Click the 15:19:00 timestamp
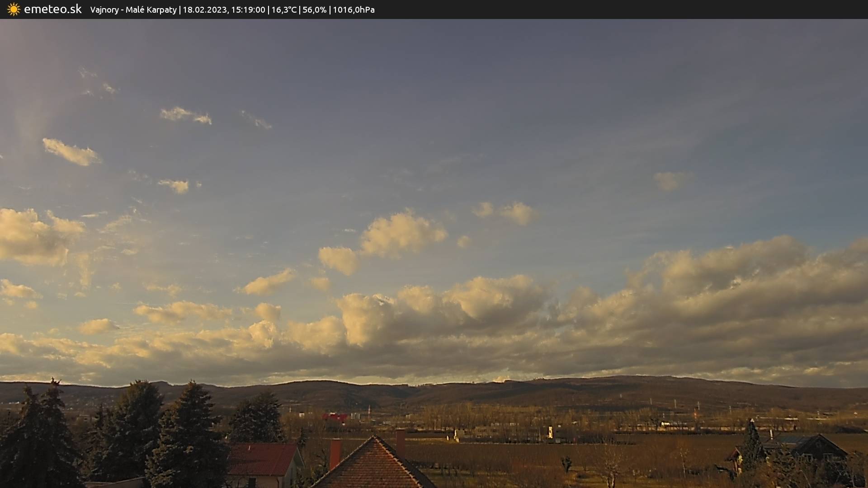 pos(248,10)
